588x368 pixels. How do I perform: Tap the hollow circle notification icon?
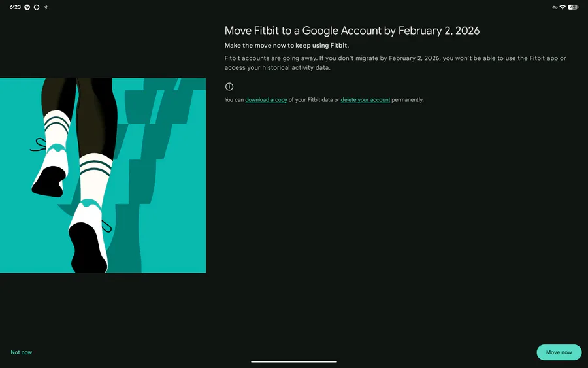(37, 7)
